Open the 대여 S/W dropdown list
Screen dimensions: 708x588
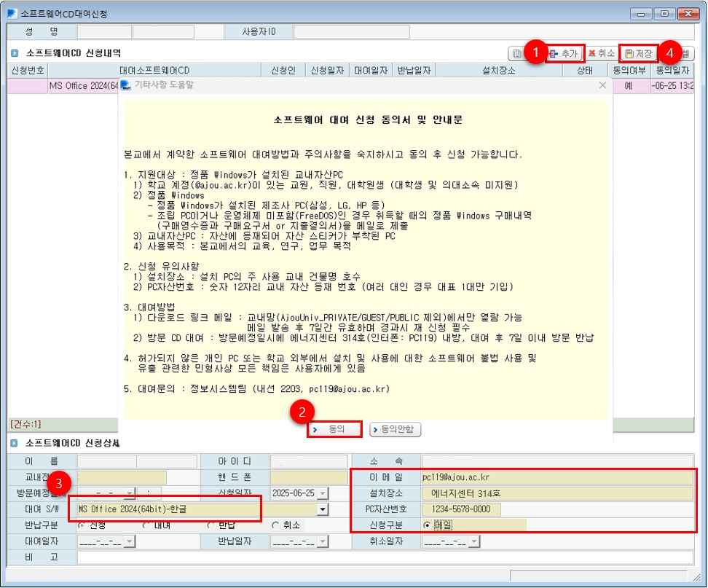(322, 509)
